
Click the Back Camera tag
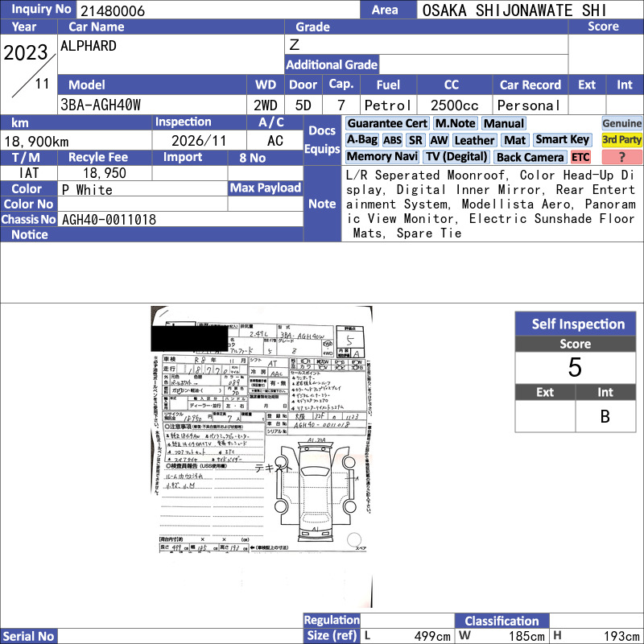[530, 157]
